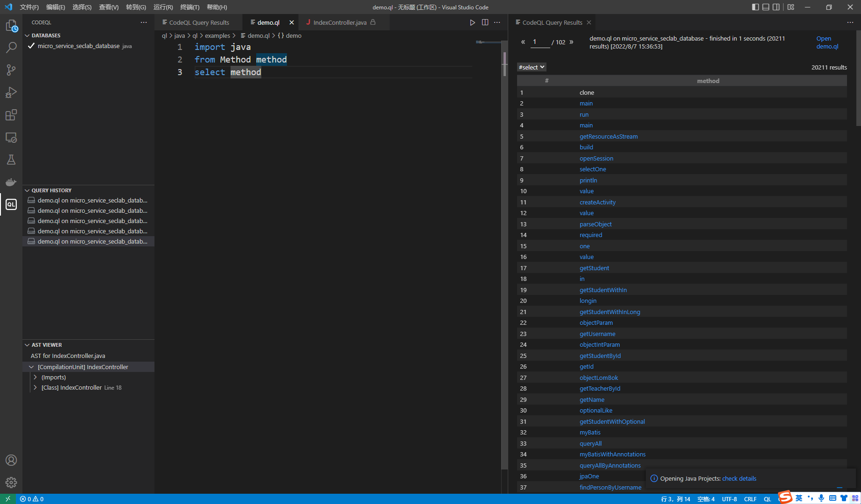Open queryAllByAnnotations result link
Screen dimensions: 861x504
click(610, 466)
